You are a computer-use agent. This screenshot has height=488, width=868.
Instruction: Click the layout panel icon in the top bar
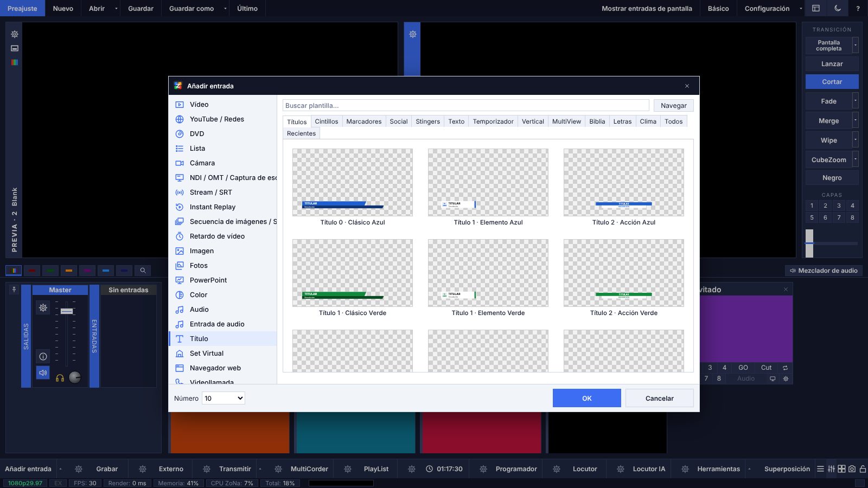point(815,8)
